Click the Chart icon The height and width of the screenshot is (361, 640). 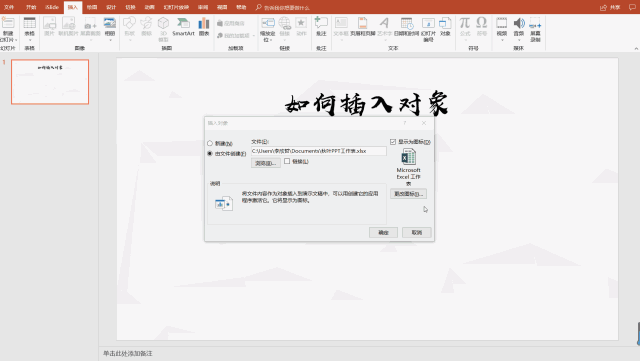point(204,23)
